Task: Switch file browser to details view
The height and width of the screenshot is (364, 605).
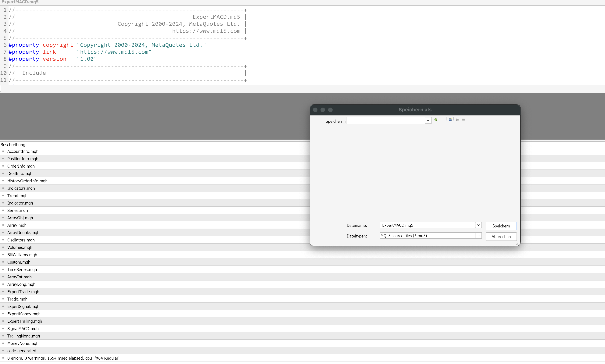Action: 463,120
